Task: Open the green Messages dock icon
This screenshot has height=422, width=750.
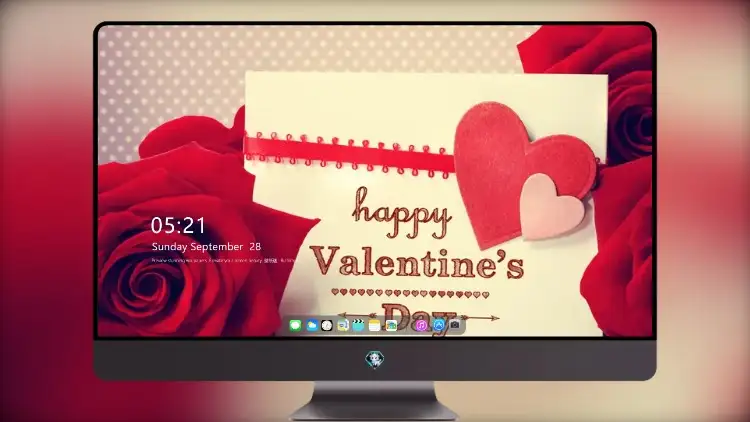Action: pos(295,326)
